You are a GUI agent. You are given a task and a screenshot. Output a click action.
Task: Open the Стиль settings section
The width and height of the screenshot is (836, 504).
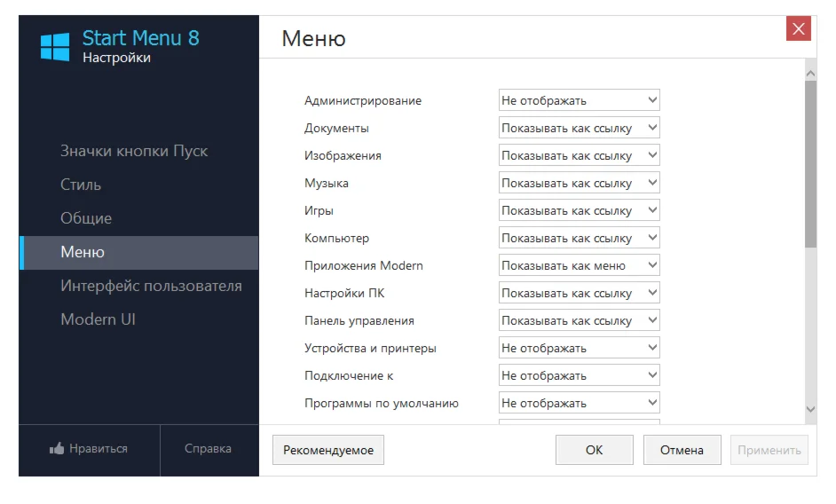[x=81, y=185]
